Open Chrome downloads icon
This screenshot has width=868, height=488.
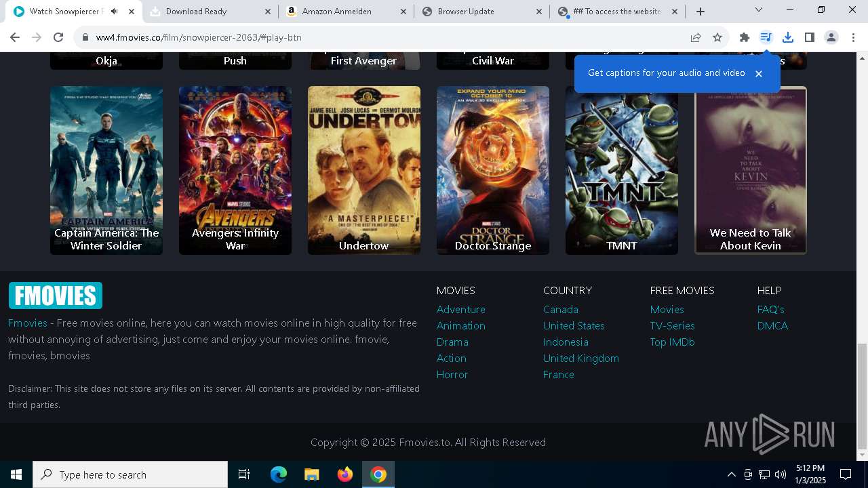(788, 37)
